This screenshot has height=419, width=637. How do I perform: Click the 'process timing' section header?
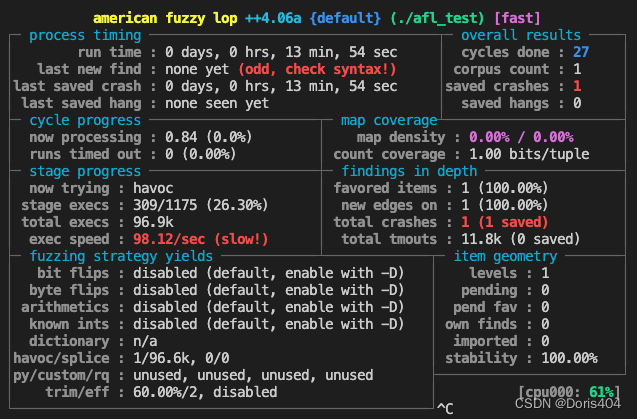(x=85, y=36)
